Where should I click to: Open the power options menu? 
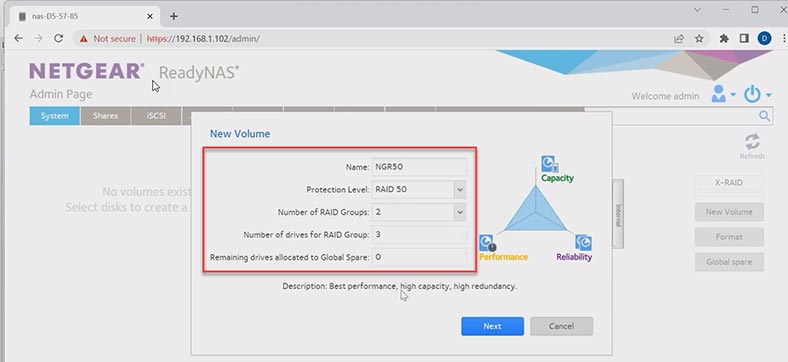[x=757, y=94]
